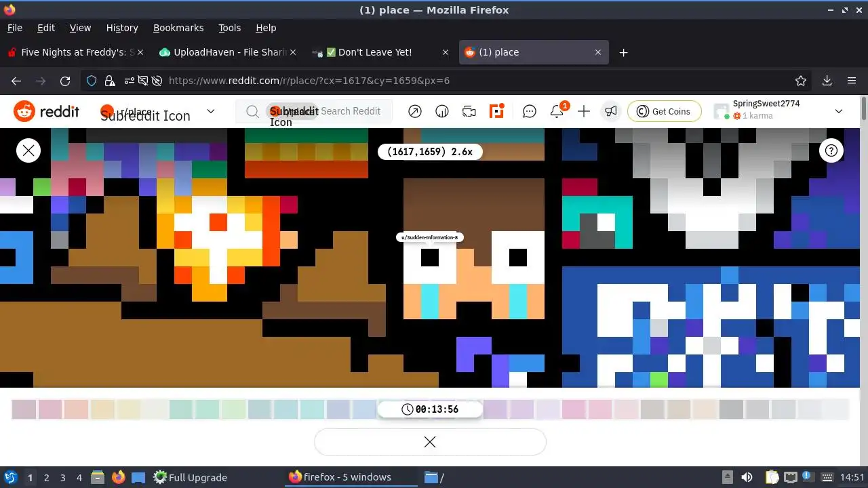Click the megaphone advertise icon
This screenshot has width=868, height=488.
click(x=611, y=111)
